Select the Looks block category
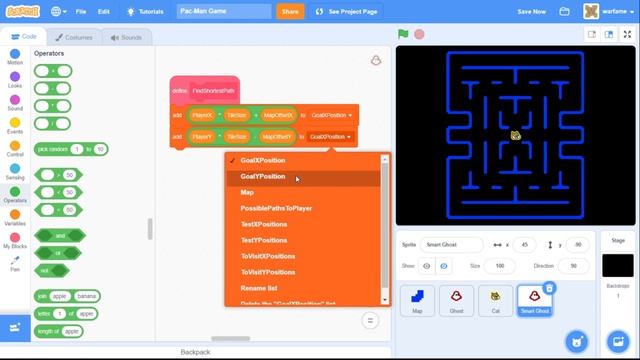This screenshot has height=360, width=640. [15, 80]
